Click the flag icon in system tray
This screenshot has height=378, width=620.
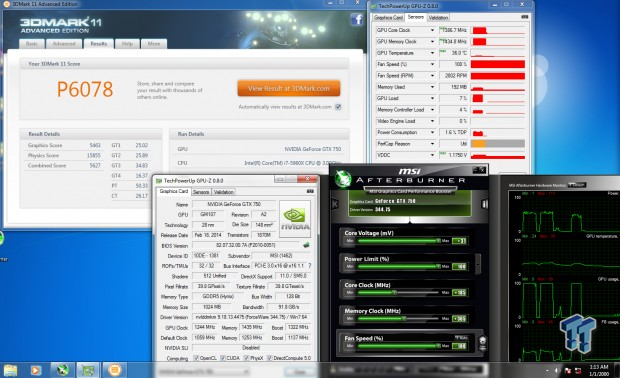tap(567, 370)
